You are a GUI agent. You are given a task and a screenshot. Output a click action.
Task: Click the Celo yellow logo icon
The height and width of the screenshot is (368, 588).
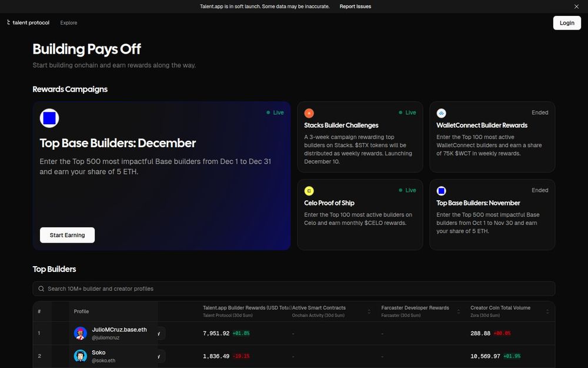coord(309,191)
